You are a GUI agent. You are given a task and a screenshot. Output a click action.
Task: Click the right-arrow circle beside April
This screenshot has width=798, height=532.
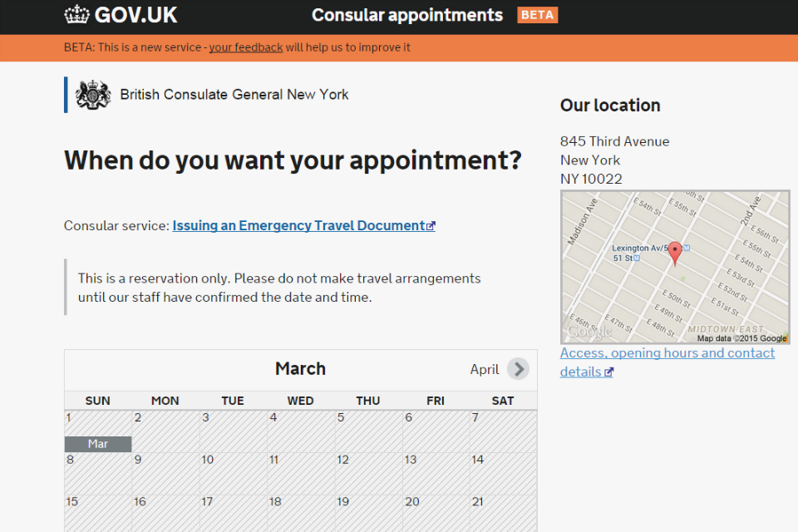518,368
